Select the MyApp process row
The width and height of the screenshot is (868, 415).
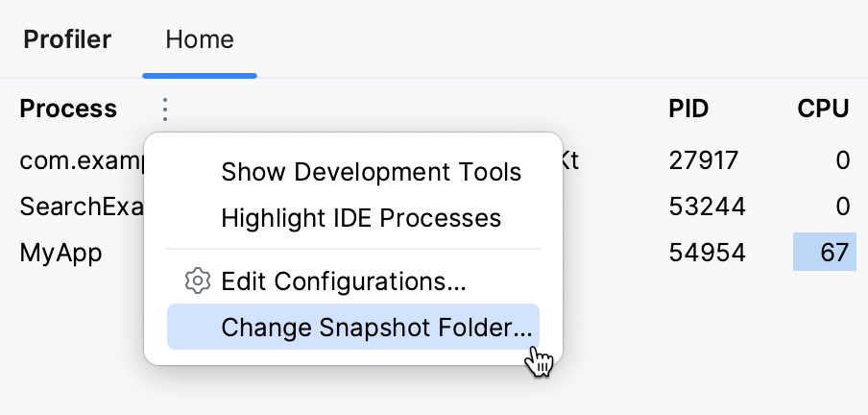(60, 253)
